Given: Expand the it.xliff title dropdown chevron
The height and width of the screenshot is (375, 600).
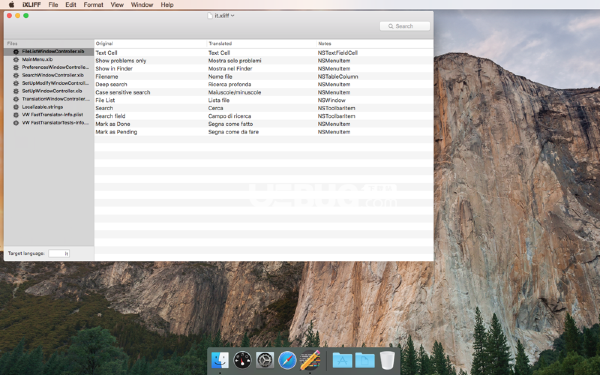Looking at the screenshot, I should [233, 16].
